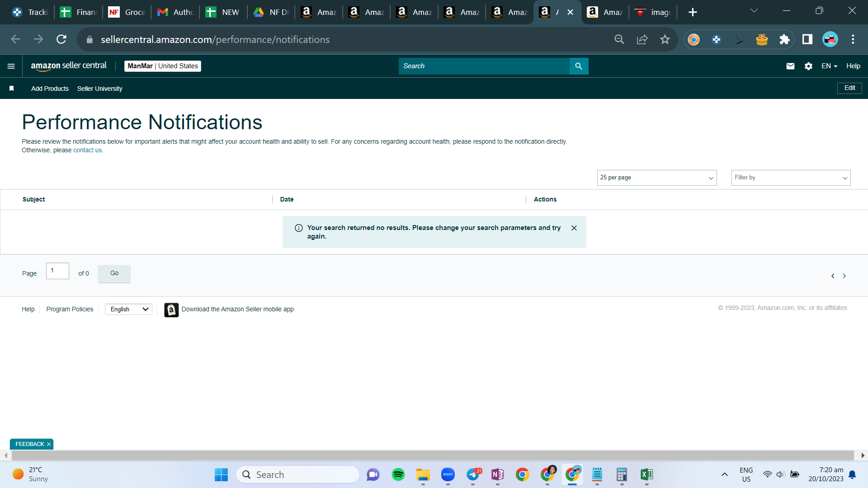Image resolution: width=868 pixels, height=488 pixels.
Task: Open the English footer language dropdown
Action: pyautogui.click(x=128, y=309)
